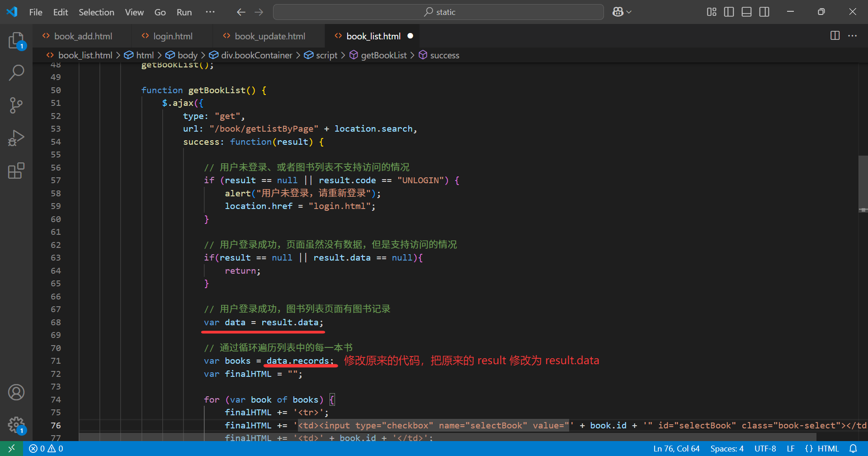Viewport: 868px width, 456px height.
Task: Open the Run menu
Action: pos(184,12)
